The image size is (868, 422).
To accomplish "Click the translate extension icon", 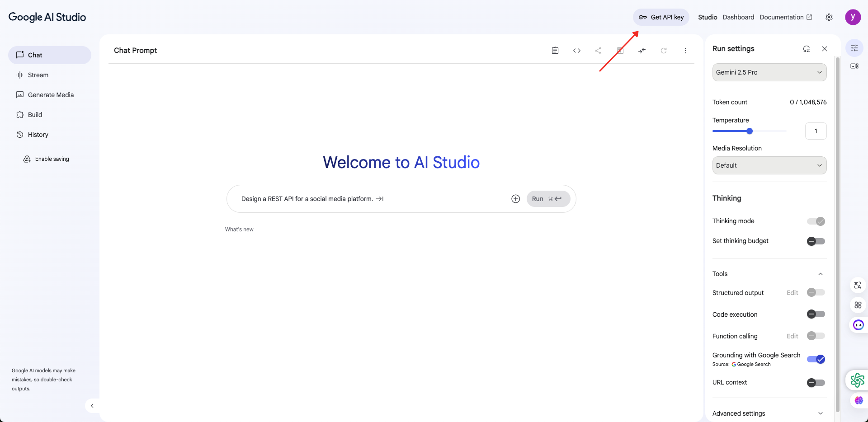I will pos(858,285).
